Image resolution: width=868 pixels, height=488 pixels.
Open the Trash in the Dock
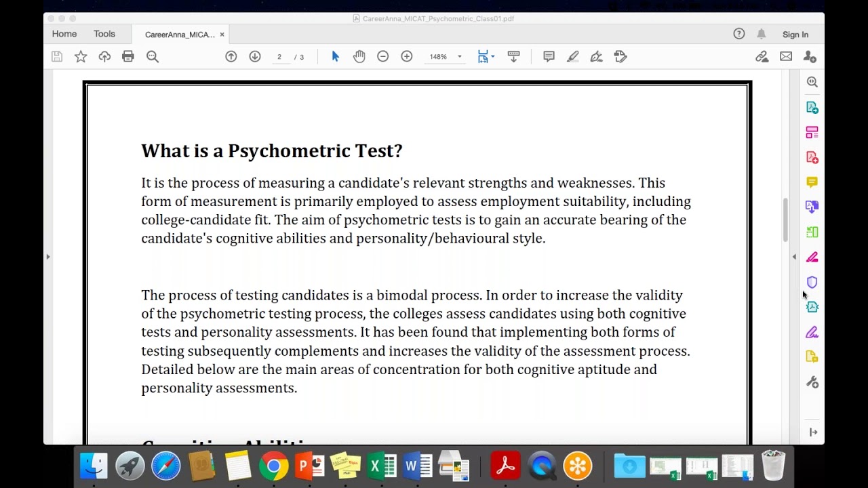pyautogui.click(x=773, y=466)
